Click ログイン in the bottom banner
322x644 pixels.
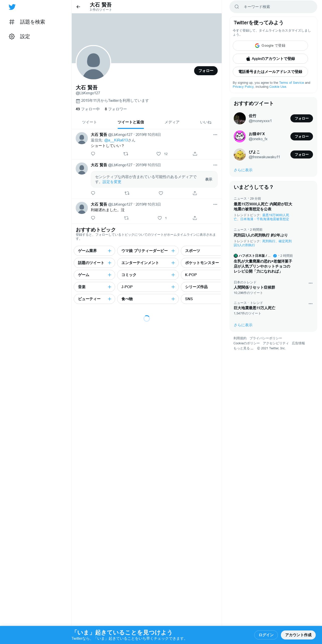266,635
